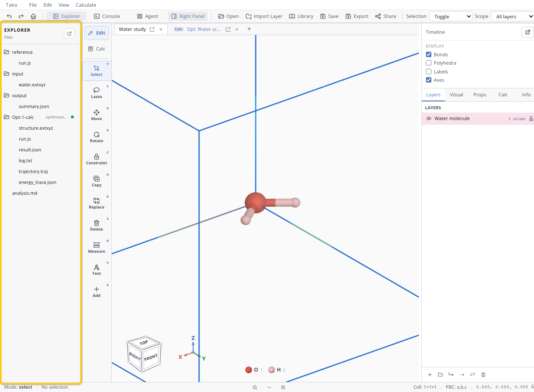Select the Lasso tool
Viewport: 534px width, 392px height.
tap(96, 93)
